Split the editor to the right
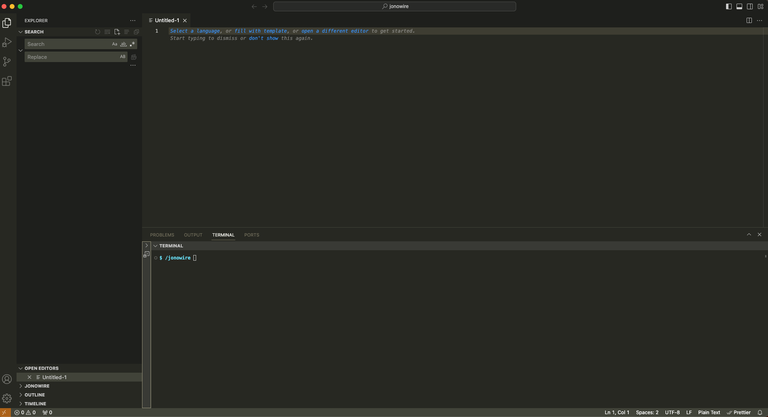768x417 pixels. click(749, 21)
